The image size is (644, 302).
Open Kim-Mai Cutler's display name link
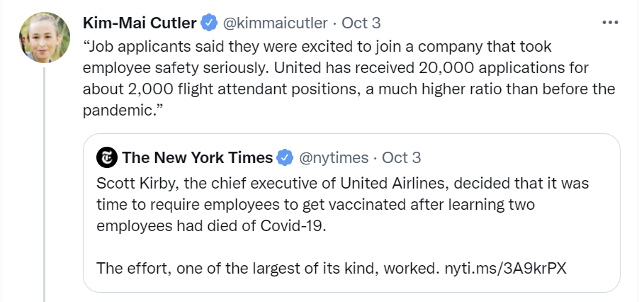pos(140,23)
